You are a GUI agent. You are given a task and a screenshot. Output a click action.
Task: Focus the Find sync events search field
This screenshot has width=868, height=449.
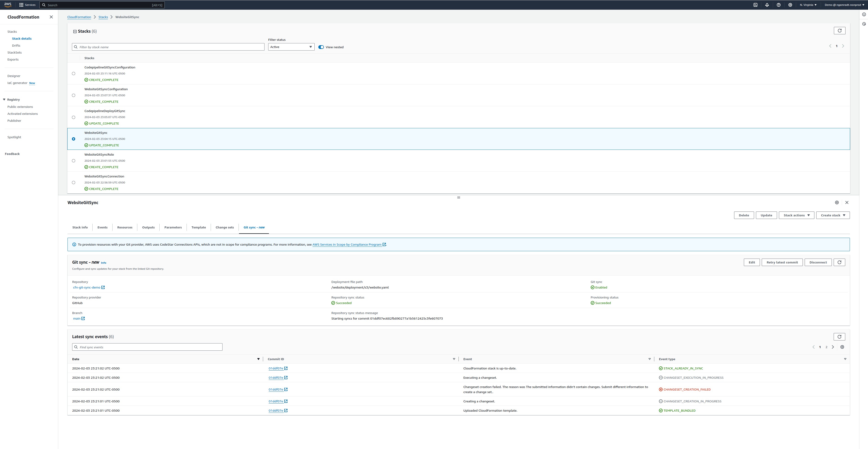(x=147, y=347)
